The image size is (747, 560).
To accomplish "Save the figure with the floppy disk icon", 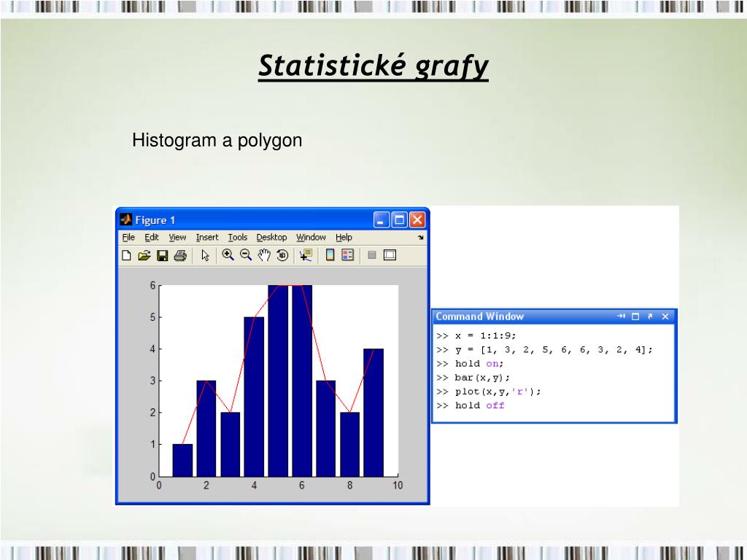I will [x=163, y=256].
